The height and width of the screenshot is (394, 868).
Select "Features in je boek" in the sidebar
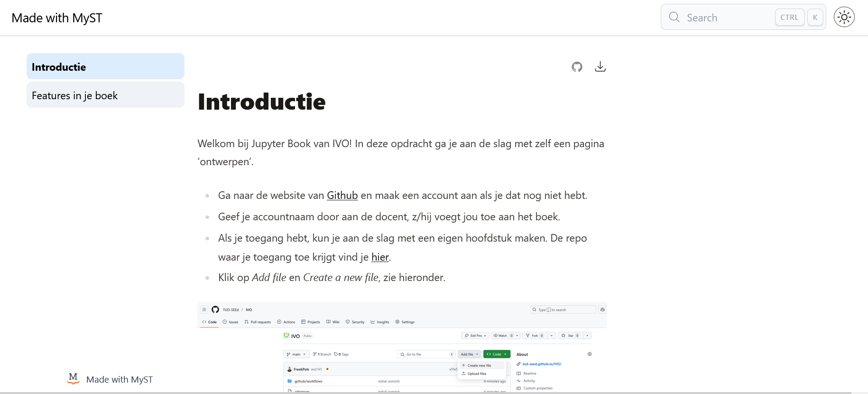[x=74, y=95]
